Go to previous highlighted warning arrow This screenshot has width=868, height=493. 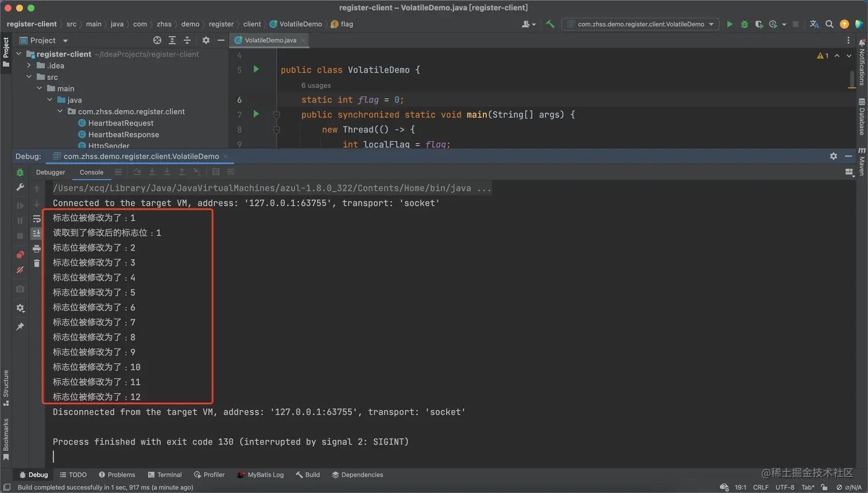(x=837, y=56)
